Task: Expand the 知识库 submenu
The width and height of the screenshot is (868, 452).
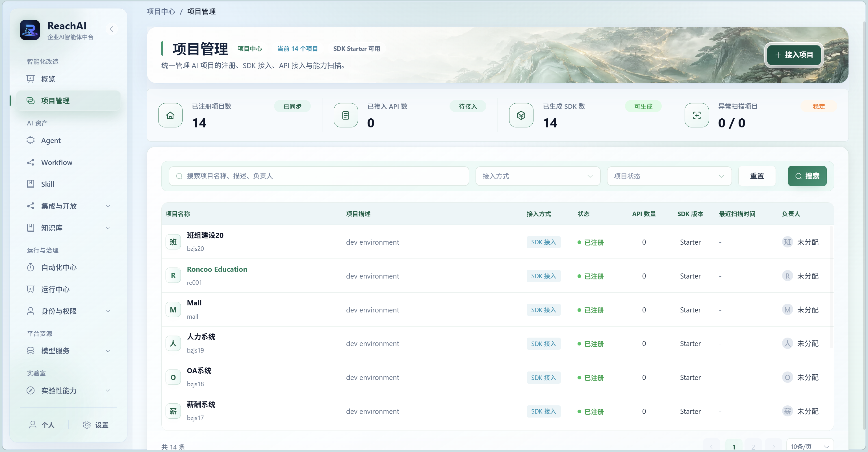Action: (68, 228)
